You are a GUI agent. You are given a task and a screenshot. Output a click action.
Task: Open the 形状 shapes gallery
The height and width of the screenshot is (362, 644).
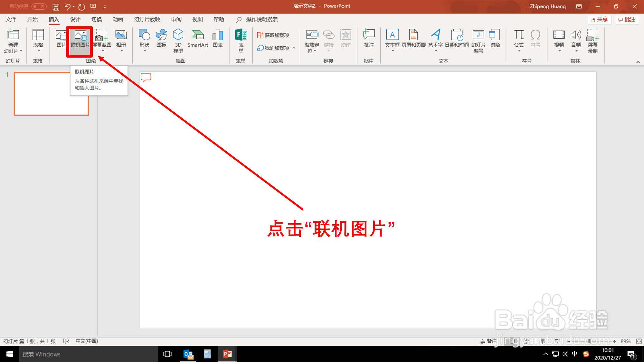click(x=144, y=40)
